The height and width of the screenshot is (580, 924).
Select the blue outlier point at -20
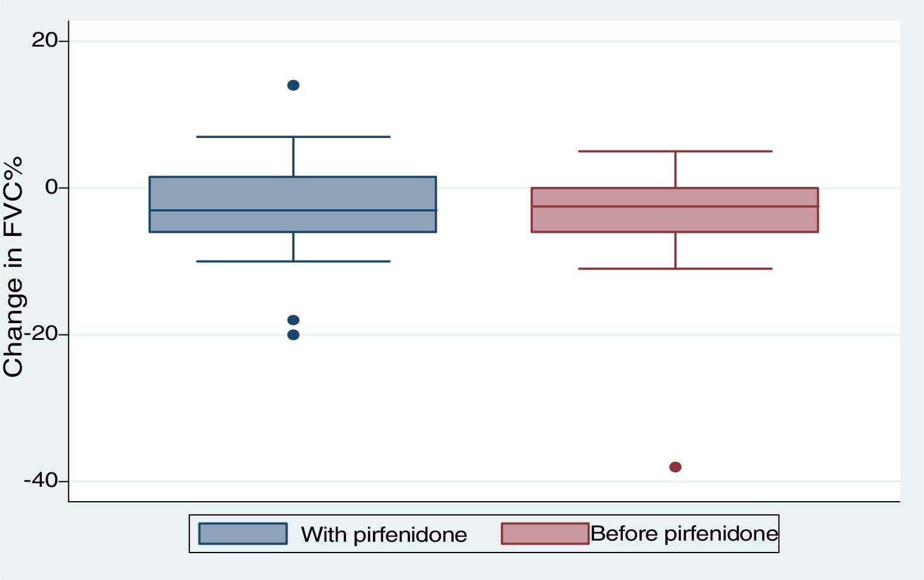tap(293, 335)
